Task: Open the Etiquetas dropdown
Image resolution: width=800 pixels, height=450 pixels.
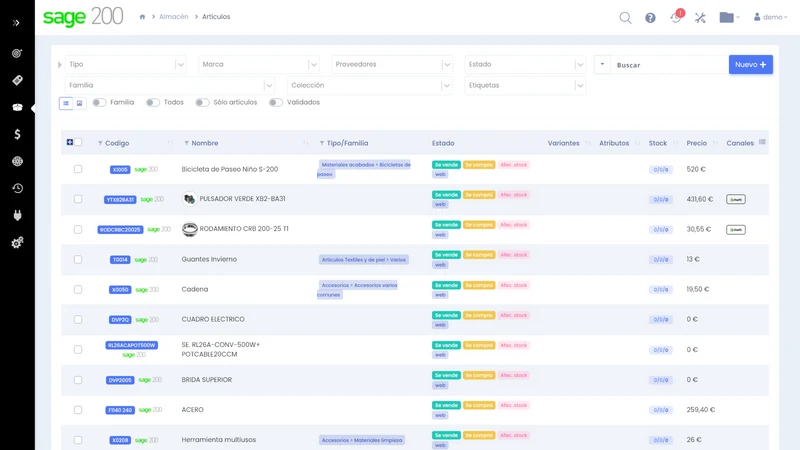Action: pos(525,85)
